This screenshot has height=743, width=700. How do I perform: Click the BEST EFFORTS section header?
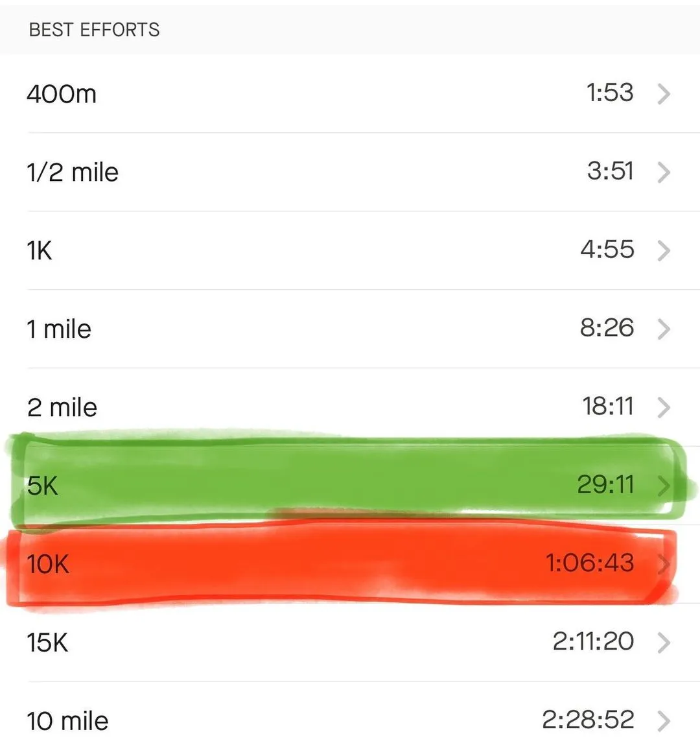pos(95,30)
